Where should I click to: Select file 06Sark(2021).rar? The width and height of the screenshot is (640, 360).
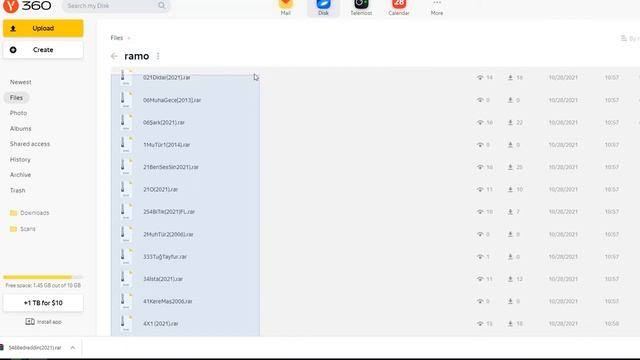[x=164, y=122]
